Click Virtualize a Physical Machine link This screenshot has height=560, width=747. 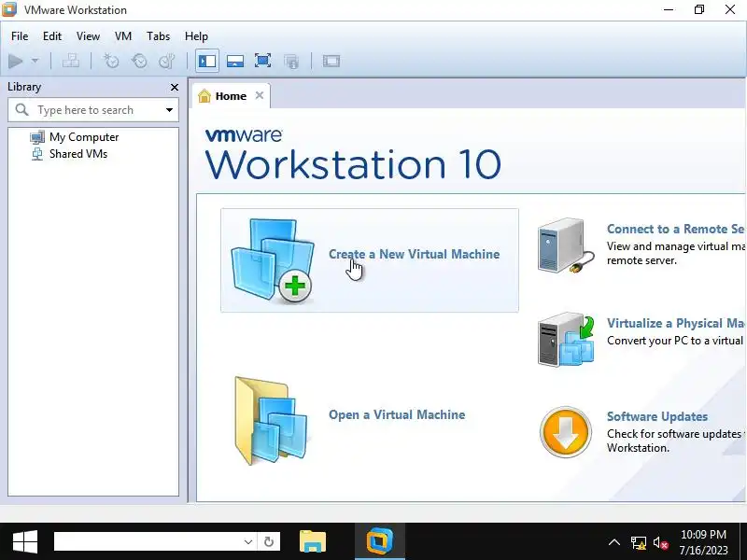pyautogui.click(x=675, y=323)
